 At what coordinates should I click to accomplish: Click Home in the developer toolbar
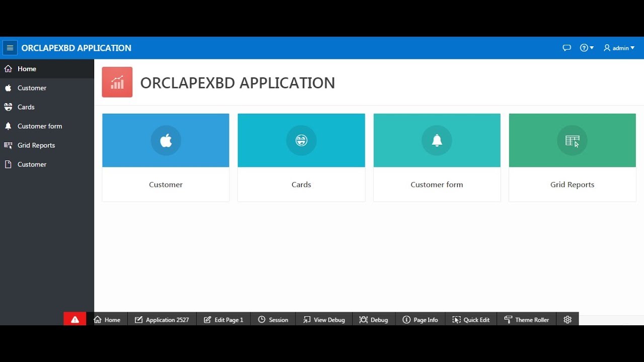pos(107,320)
